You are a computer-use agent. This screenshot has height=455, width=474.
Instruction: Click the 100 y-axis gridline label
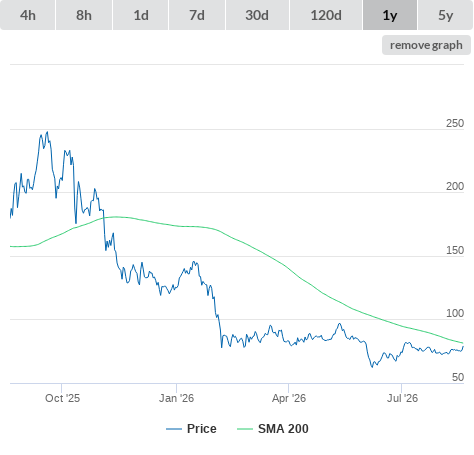click(x=455, y=313)
